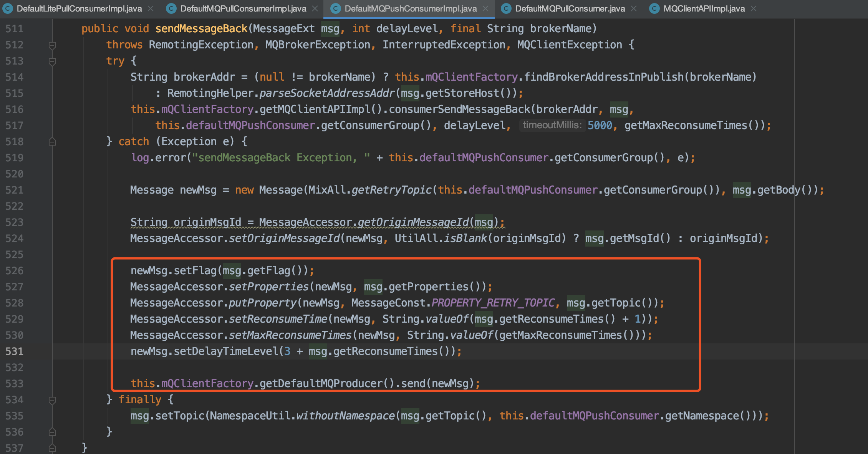
Task: Click fold end marker at line 537
Action: coord(52,448)
